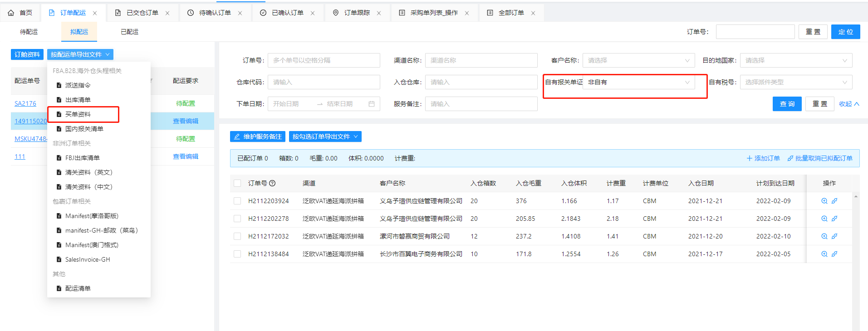Switch to the 已配运 tab

(129, 32)
